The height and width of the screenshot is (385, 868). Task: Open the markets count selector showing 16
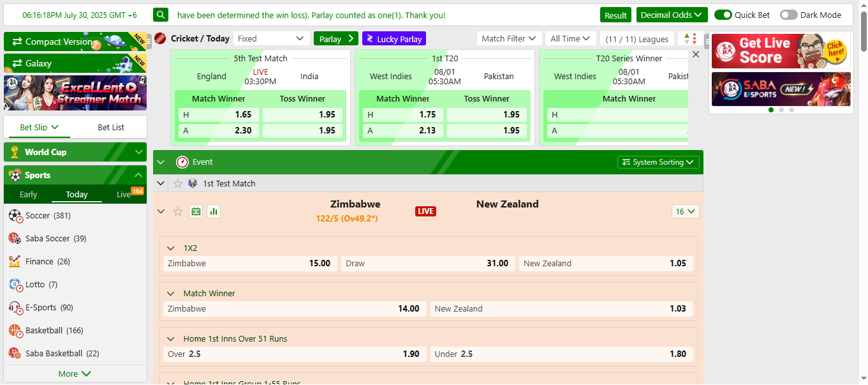tap(685, 211)
